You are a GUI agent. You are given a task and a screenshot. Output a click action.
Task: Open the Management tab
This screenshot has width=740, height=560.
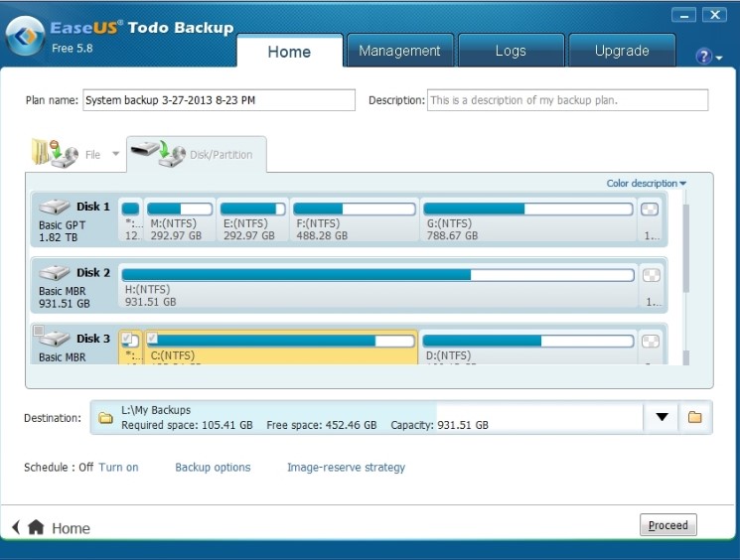399,51
